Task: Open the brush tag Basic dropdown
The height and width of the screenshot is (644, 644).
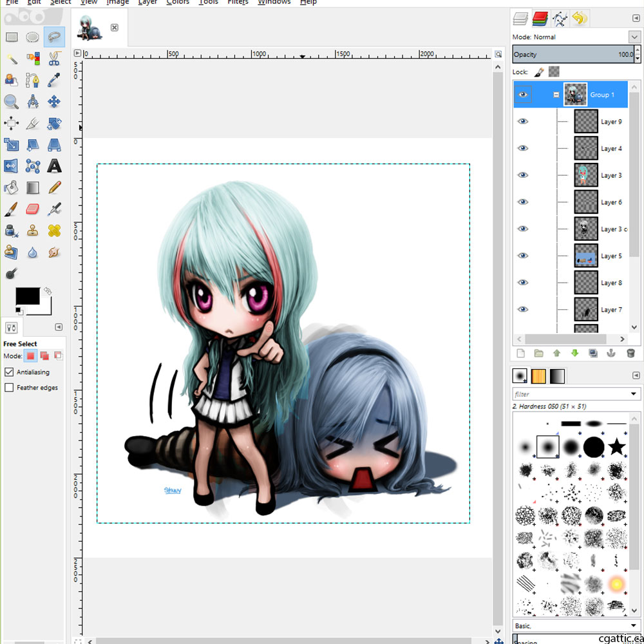Action: pos(633,625)
